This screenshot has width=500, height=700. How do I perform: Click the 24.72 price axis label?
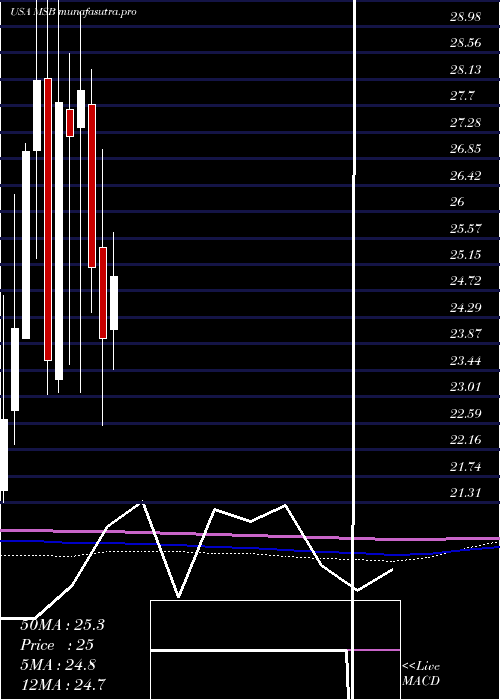pyautogui.click(x=465, y=281)
